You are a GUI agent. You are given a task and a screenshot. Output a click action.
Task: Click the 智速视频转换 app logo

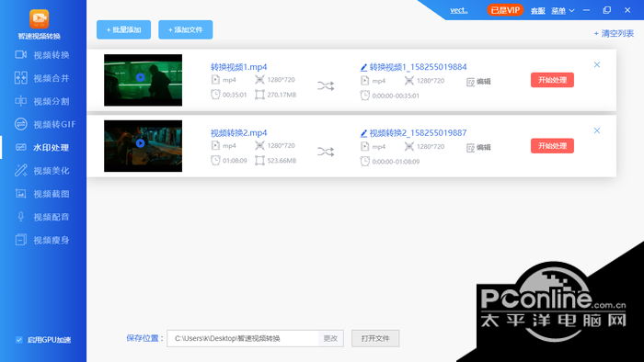pos(40,19)
